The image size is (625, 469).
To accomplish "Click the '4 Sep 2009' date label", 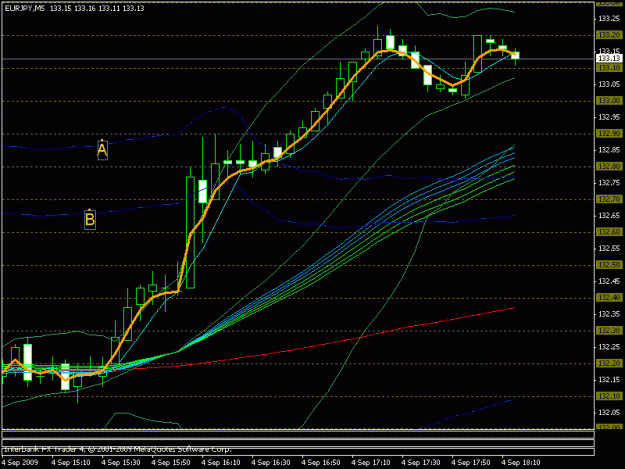I will [20, 463].
